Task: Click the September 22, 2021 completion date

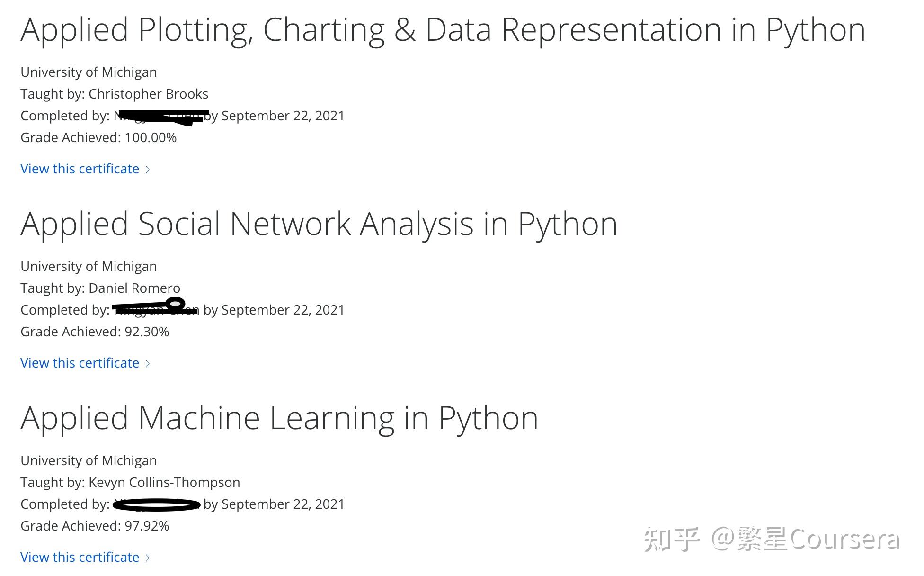Action: pos(283,116)
